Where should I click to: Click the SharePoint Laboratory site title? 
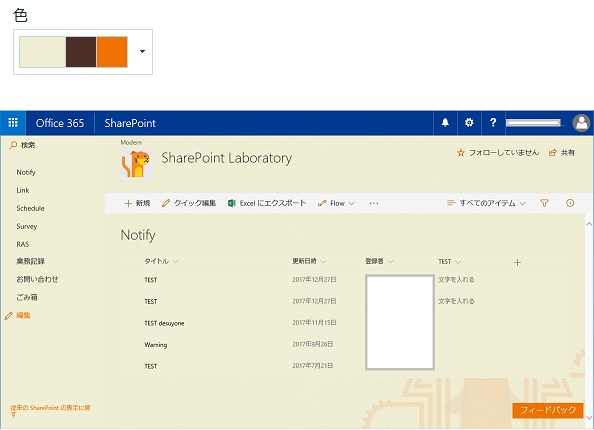227,158
